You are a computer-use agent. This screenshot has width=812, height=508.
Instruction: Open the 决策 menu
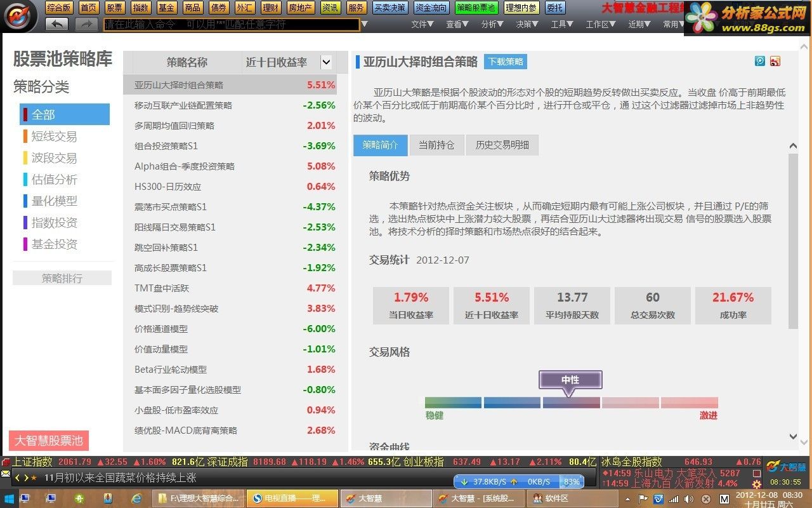click(528, 24)
